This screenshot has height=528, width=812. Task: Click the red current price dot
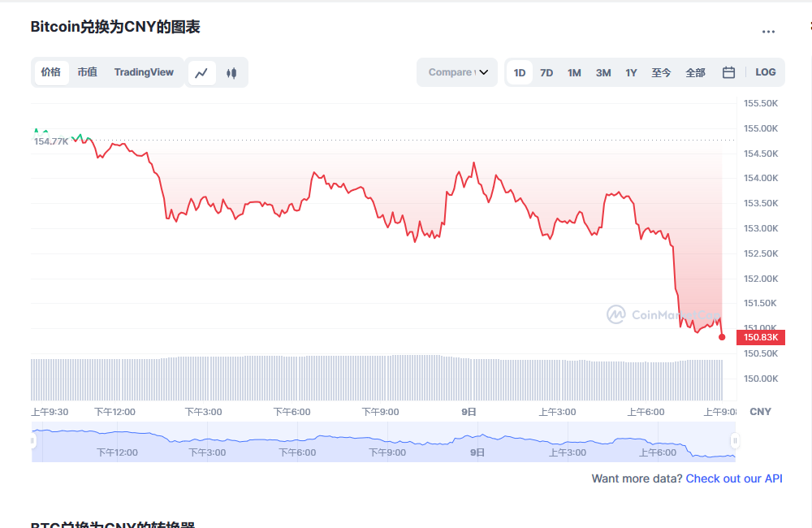722,337
